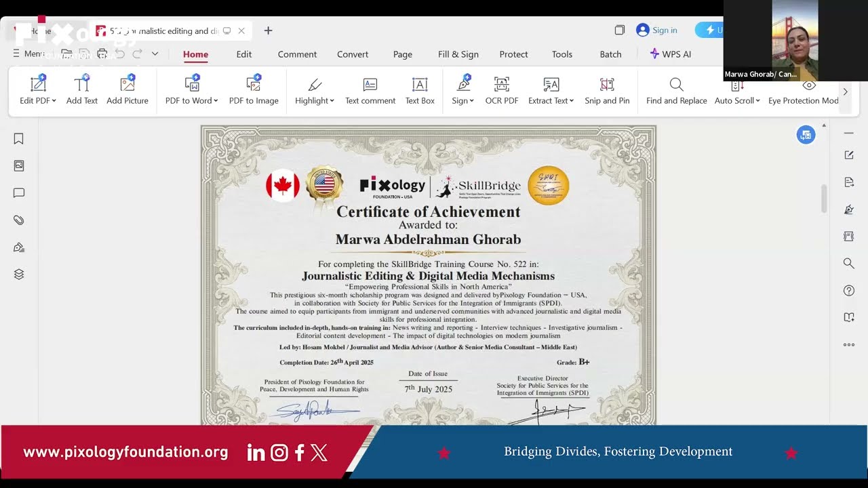Open the comments panel in left sidebar
The height and width of the screenshot is (488, 868).
tap(19, 192)
